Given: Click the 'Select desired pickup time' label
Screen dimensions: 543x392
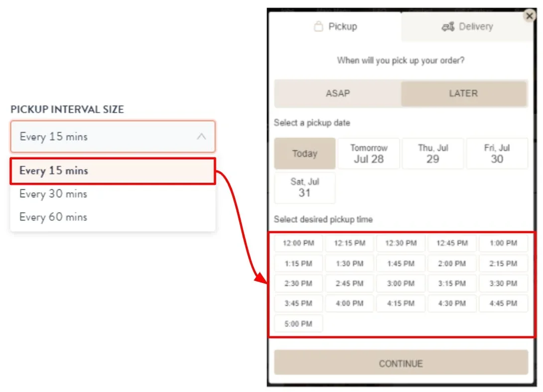Looking at the screenshot, I should pyautogui.click(x=323, y=220).
